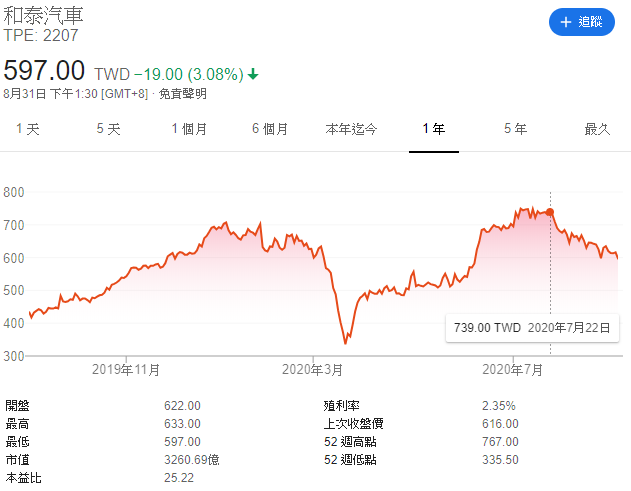Click the 739.00 TWD chart tooltip

coord(532,328)
